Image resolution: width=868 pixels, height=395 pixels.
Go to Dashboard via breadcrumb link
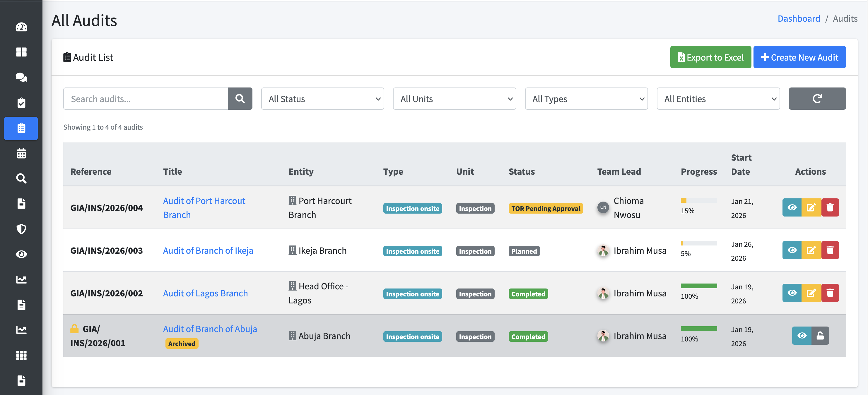(x=799, y=18)
